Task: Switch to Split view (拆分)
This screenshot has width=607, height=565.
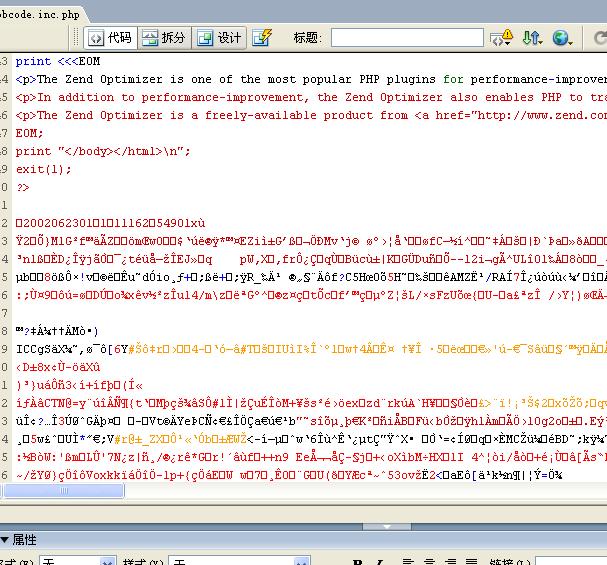Action: tap(164, 38)
